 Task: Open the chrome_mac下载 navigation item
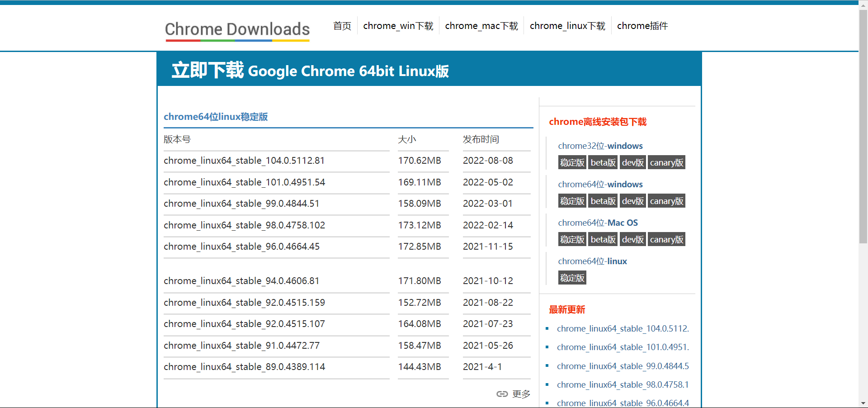tap(481, 26)
